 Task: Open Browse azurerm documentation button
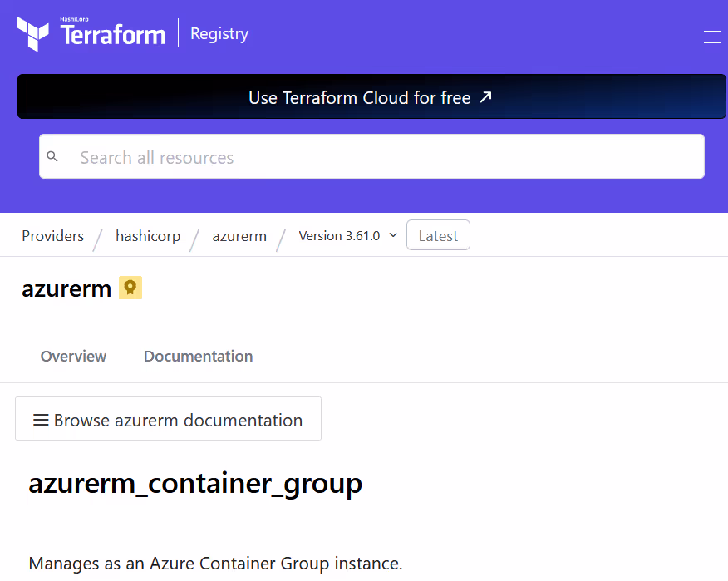(168, 418)
